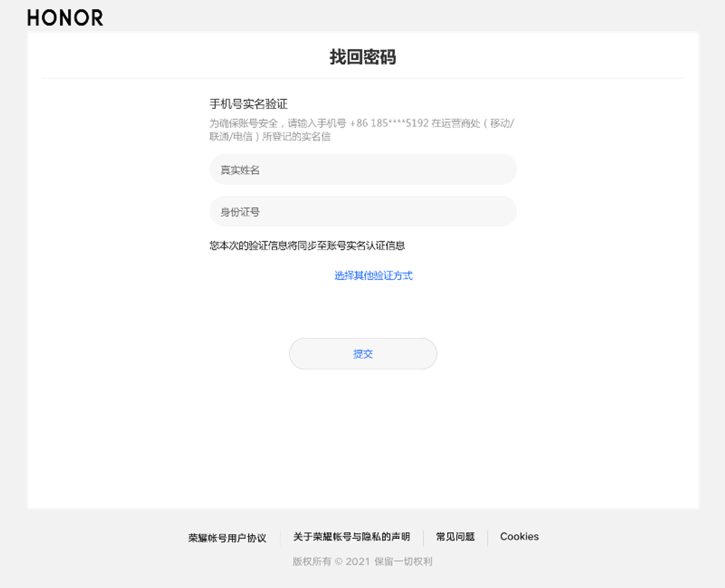Open the Cookies footer link

519,536
